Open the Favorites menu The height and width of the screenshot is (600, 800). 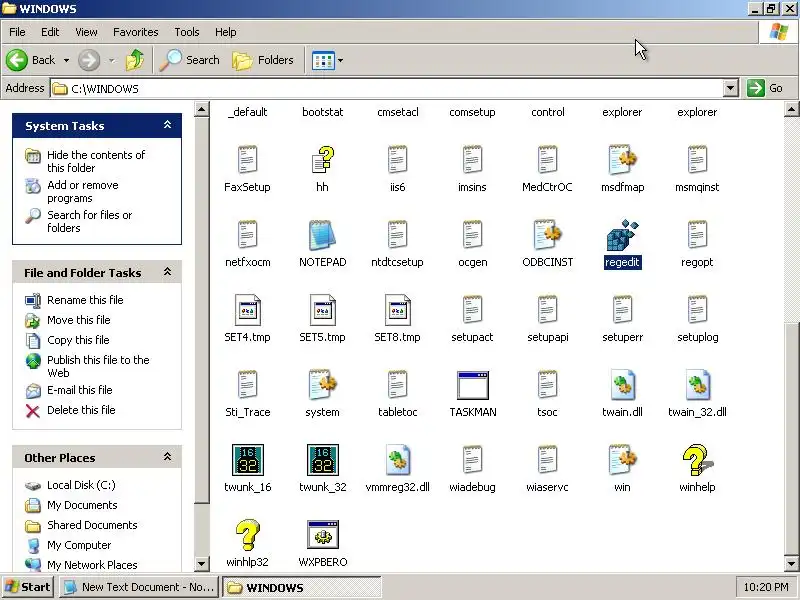point(136,32)
